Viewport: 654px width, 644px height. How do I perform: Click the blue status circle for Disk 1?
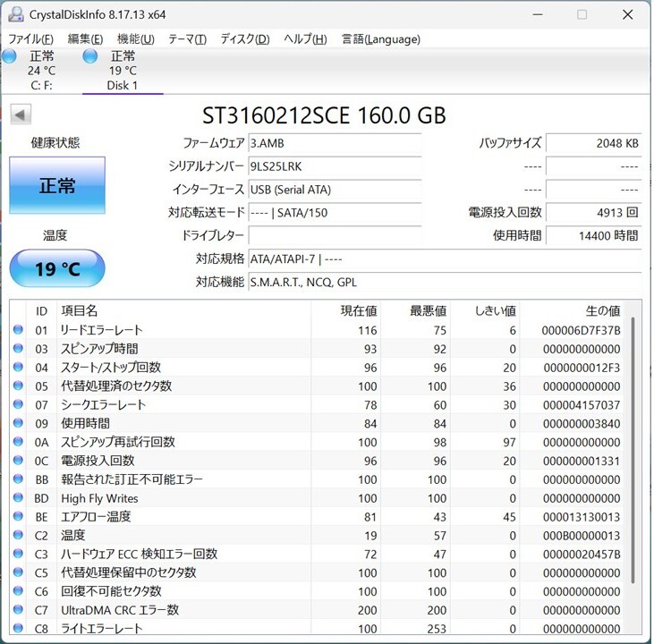pyautogui.click(x=90, y=55)
